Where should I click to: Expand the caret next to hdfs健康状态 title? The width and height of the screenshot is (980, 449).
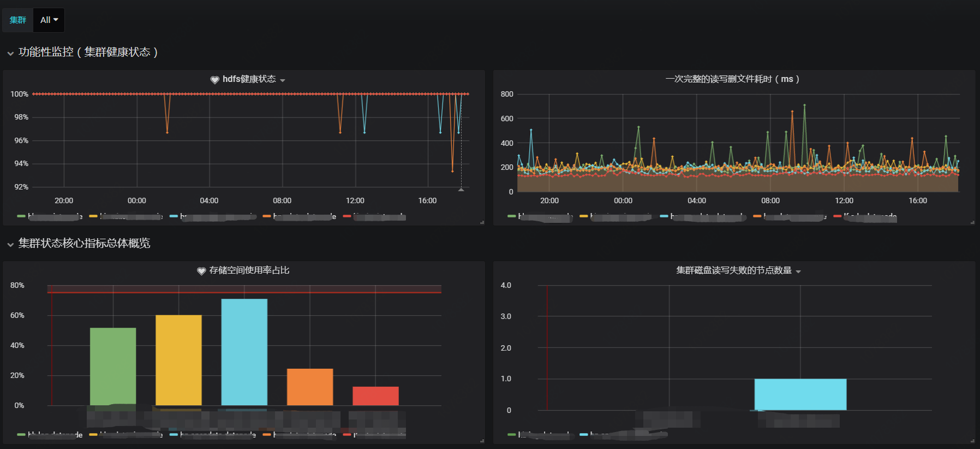point(283,80)
